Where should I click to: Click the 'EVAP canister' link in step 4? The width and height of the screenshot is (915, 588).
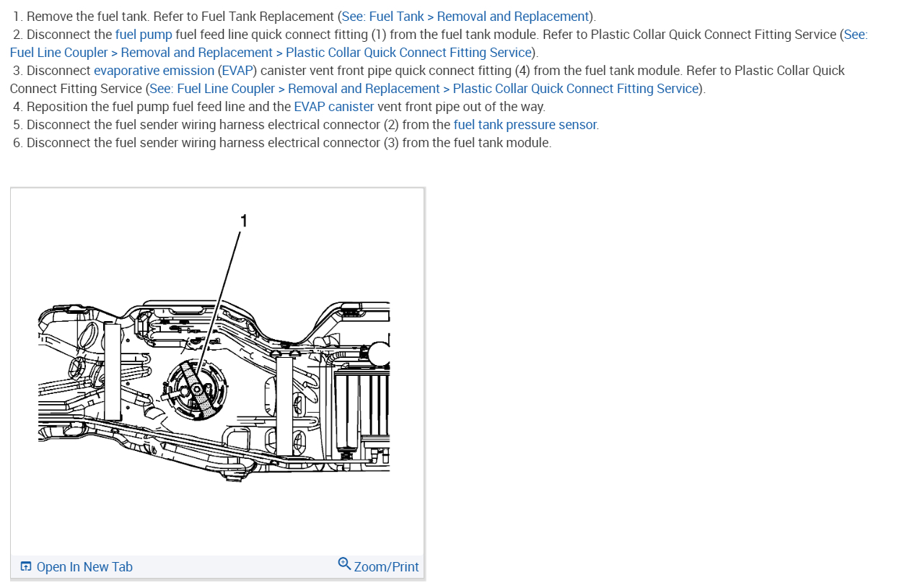334,107
